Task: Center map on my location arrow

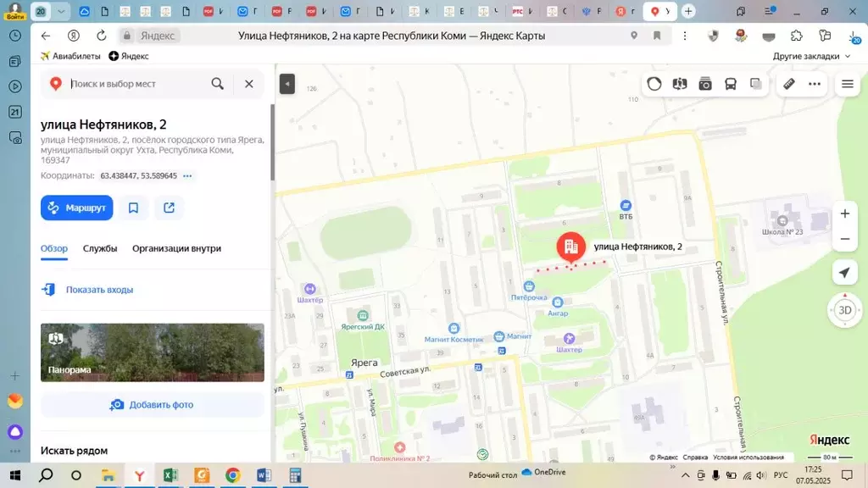Action: [x=844, y=272]
